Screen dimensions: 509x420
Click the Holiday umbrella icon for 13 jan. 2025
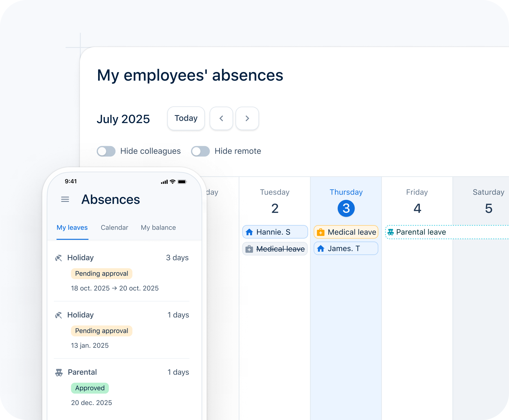tap(59, 315)
